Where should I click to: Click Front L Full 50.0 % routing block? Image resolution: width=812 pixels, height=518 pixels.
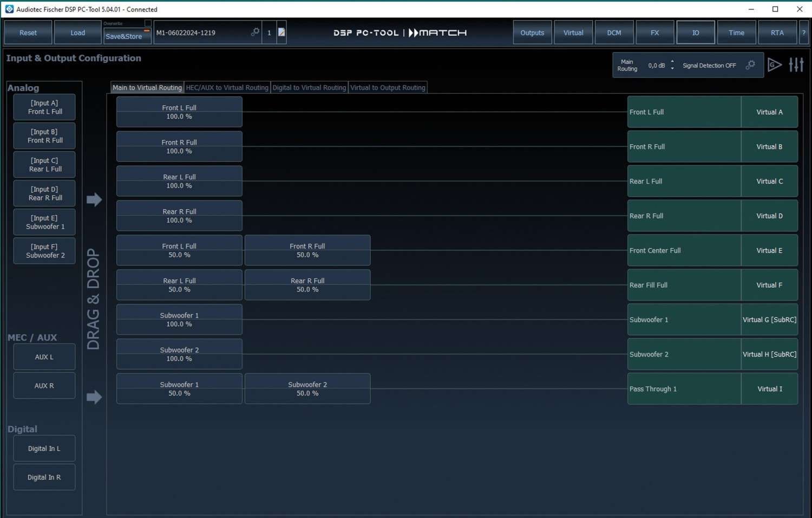[x=179, y=250]
